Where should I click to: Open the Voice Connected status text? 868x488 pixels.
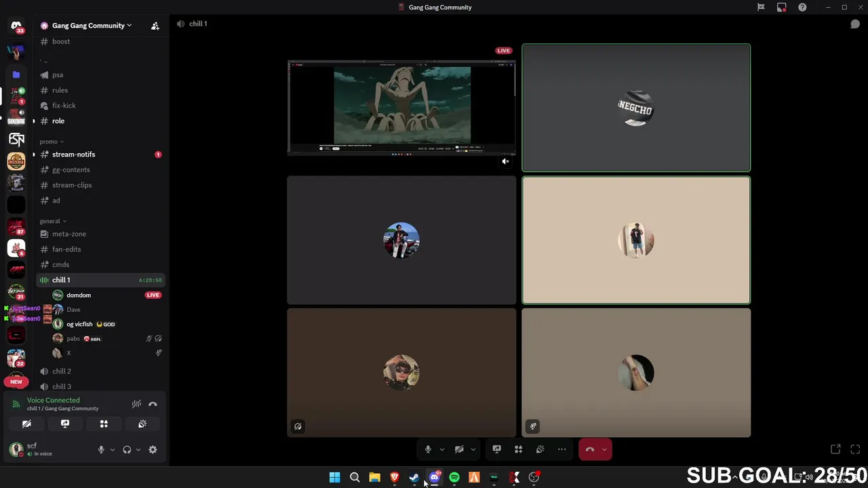point(53,401)
